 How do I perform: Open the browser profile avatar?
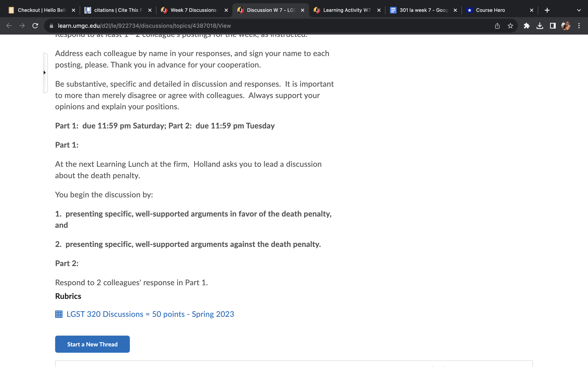coord(566,25)
